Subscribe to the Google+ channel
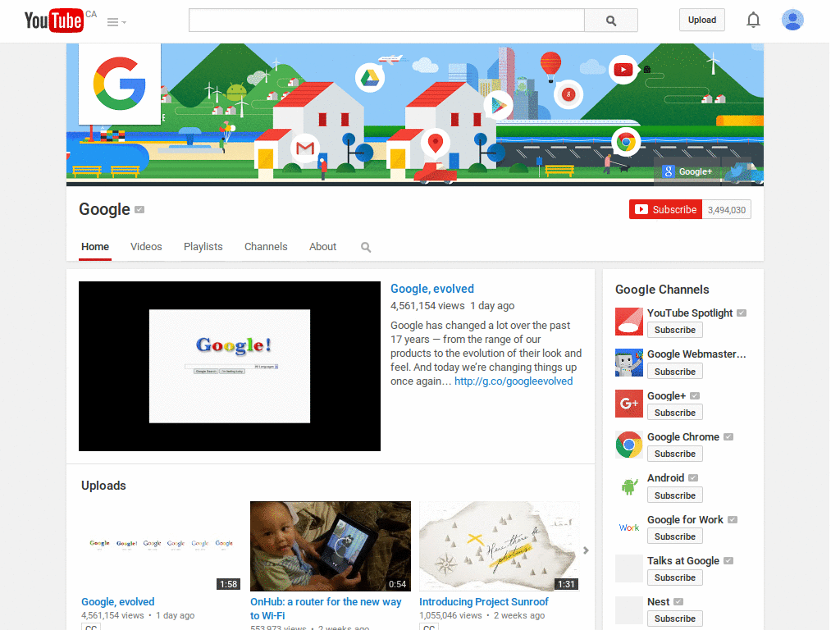Screen dimensions: 840x630 (674, 413)
